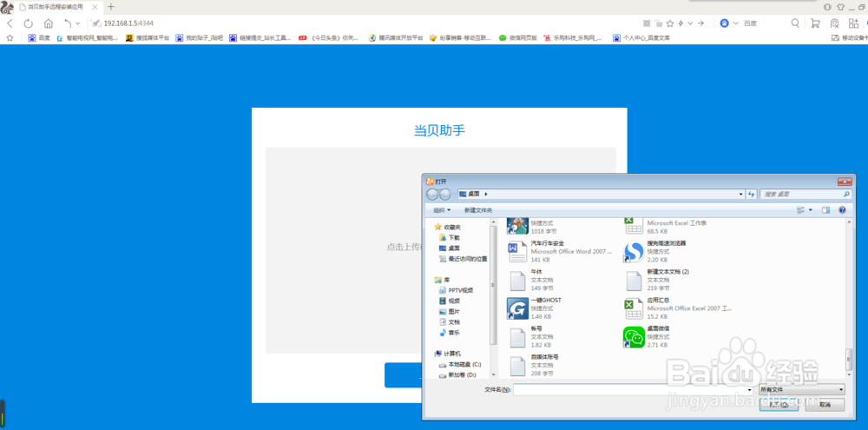
Task: Click 新建文件夹 in the dialog toolbar
Action: [x=478, y=210]
